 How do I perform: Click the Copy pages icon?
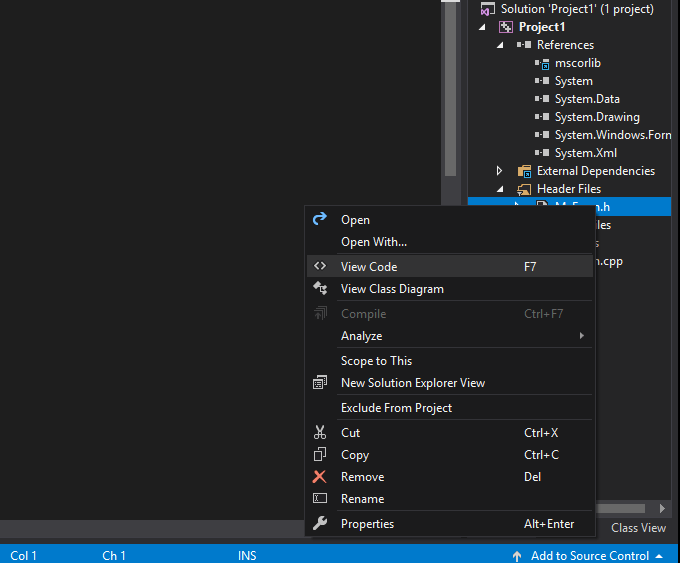pyautogui.click(x=320, y=454)
